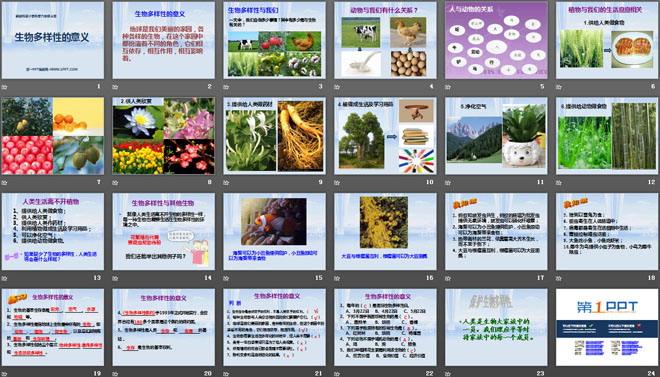Click the slide number 18 label
Image resolution: width=660 pixels, height=377 pixels.
pos(652,277)
